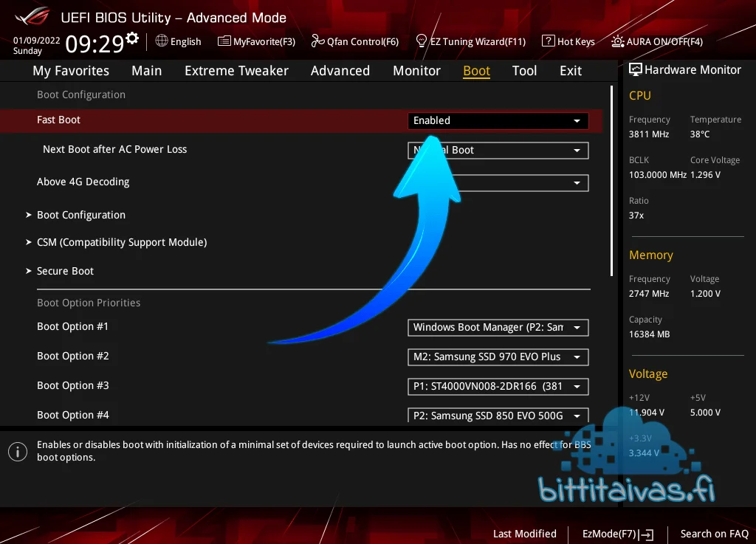Click the Qfan Control(F6) label

pos(362,41)
